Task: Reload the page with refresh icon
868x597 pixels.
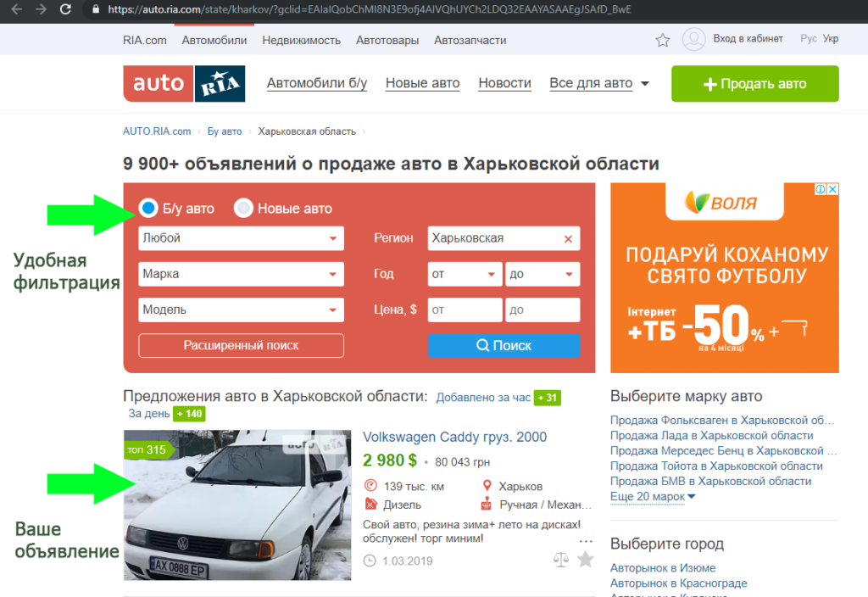Action: [65, 8]
